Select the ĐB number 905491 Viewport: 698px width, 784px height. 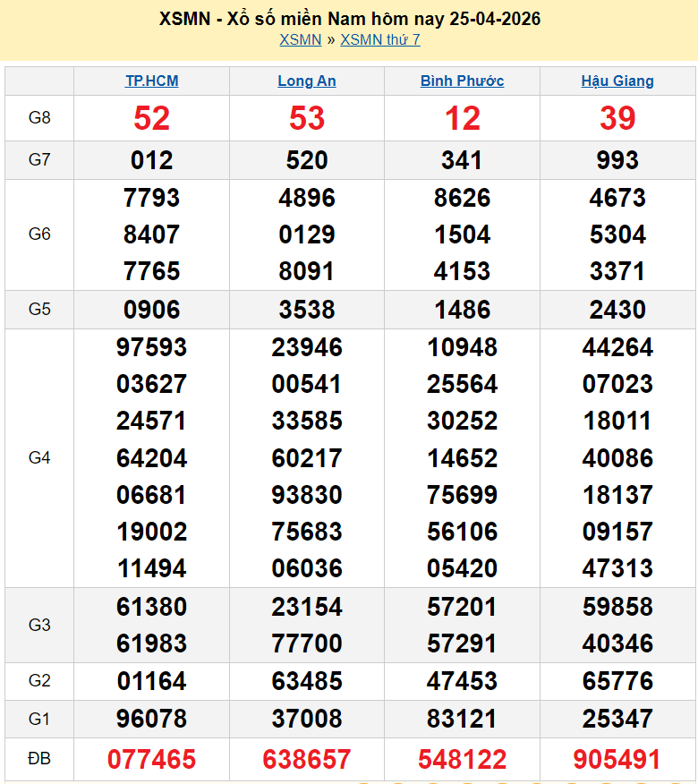617,760
